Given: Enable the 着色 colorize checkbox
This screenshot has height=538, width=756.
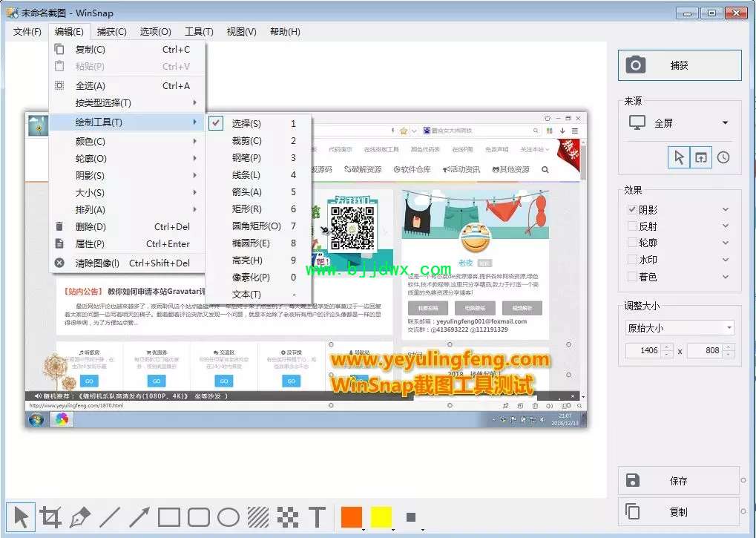Looking at the screenshot, I should pyautogui.click(x=632, y=276).
